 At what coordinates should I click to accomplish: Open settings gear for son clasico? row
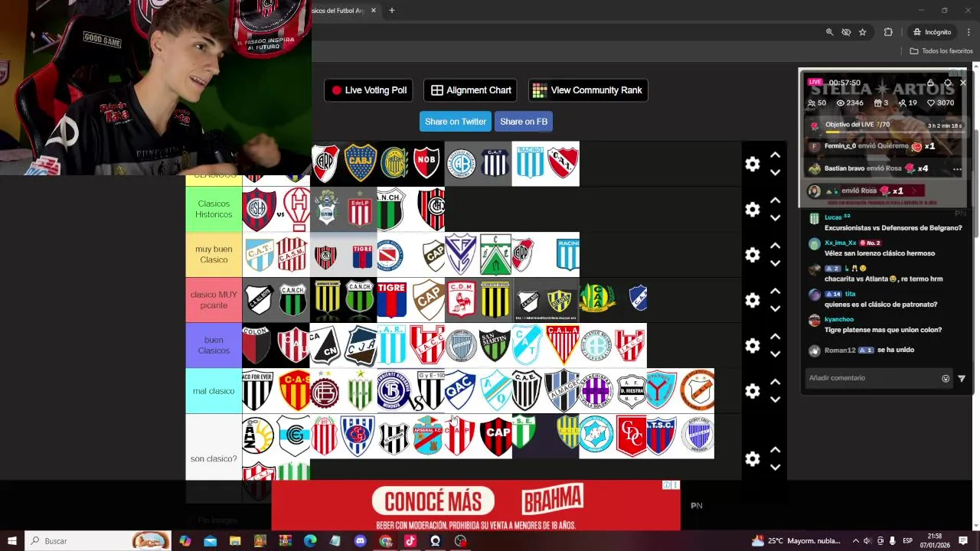[x=753, y=458]
